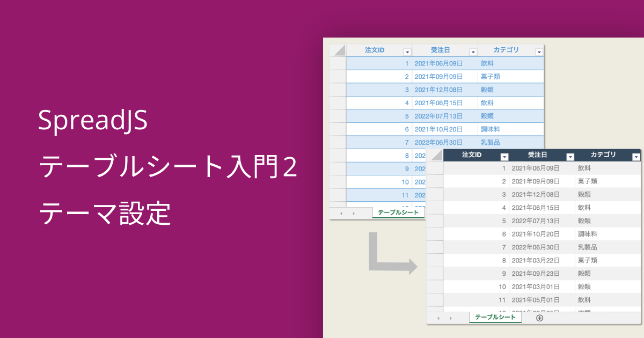Click left tab-scroll arrow in the blue sheet
The image size is (644, 338).
click(x=341, y=213)
